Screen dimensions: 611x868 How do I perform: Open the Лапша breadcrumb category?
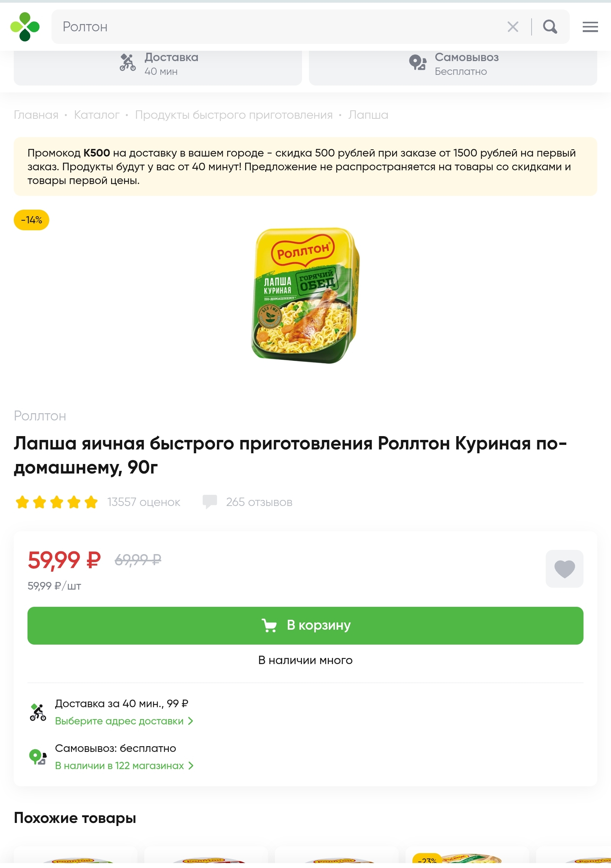[368, 115]
